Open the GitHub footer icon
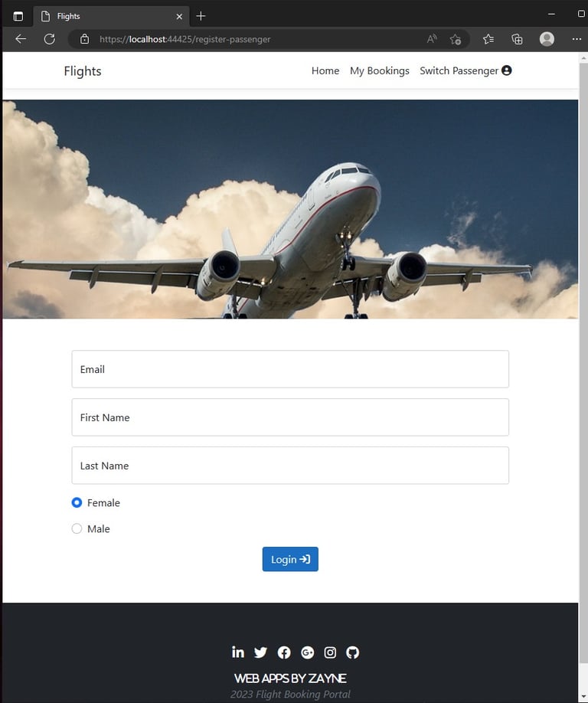Screen dimensions: 588x703 [353, 652]
